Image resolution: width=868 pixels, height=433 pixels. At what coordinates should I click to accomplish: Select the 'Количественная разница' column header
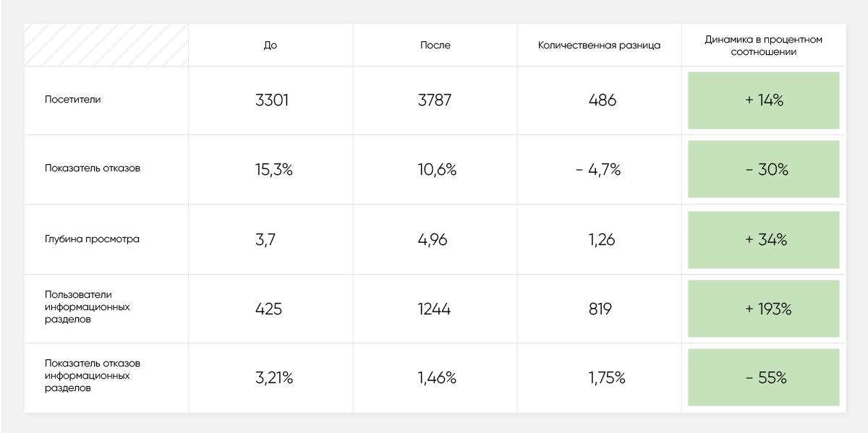pos(599,45)
